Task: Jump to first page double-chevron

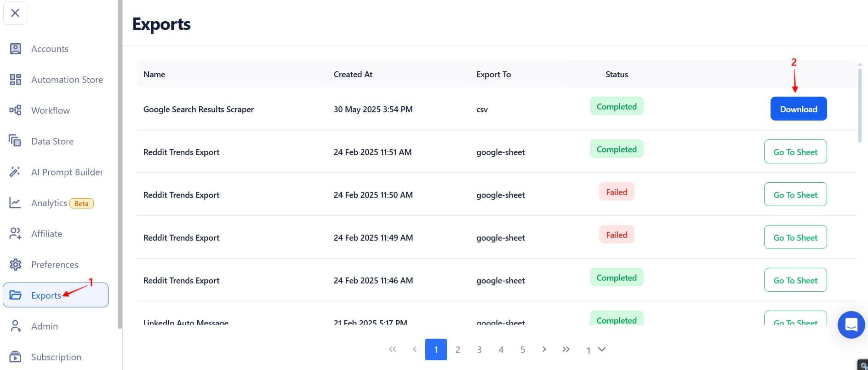Action: pyautogui.click(x=393, y=349)
